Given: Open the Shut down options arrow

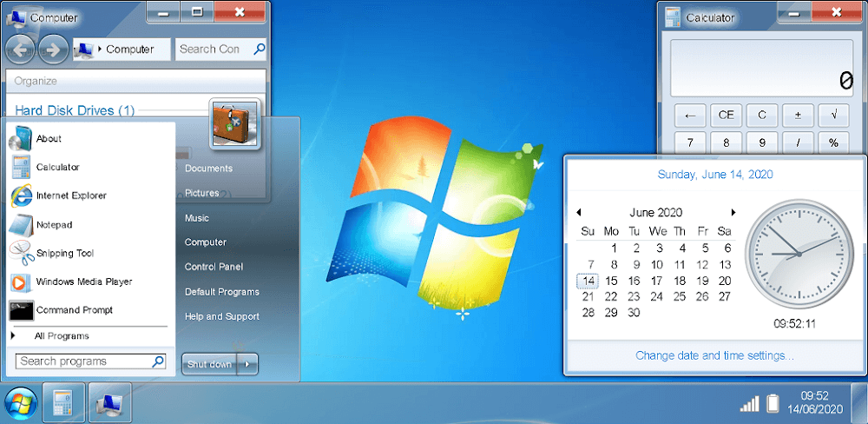Looking at the screenshot, I should [x=248, y=364].
